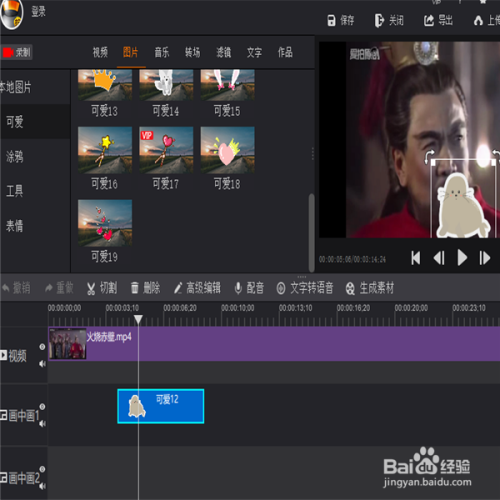Click the 删除 delete tool
The image size is (500, 500).
(x=145, y=288)
